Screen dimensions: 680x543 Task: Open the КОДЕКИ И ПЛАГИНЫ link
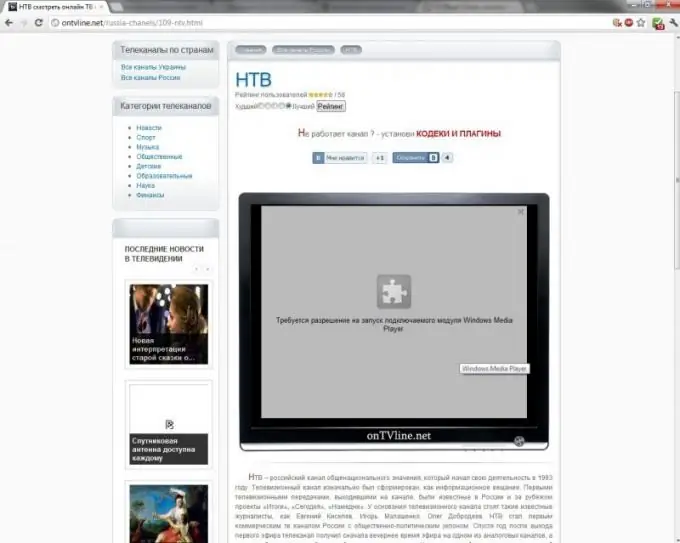pyautogui.click(x=458, y=134)
